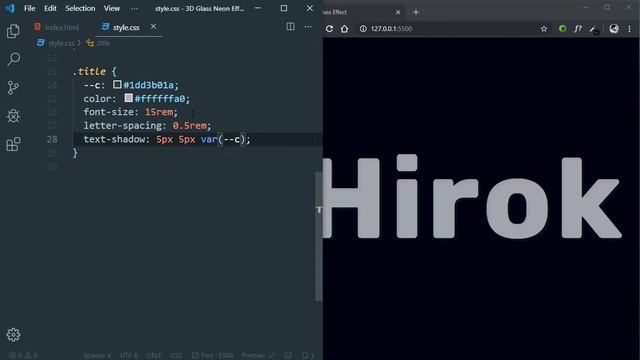Close the Glass Effect browser tab

point(398,12)
